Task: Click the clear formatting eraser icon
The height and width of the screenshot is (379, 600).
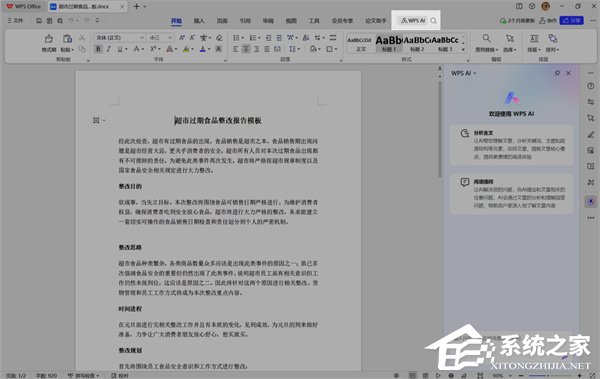Action: (219, 38)
